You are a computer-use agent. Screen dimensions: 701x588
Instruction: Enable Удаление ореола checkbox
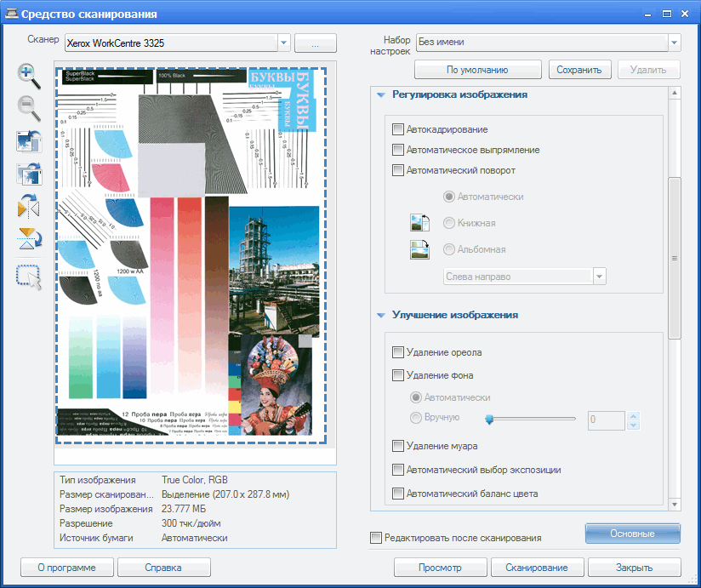(397, 352)
